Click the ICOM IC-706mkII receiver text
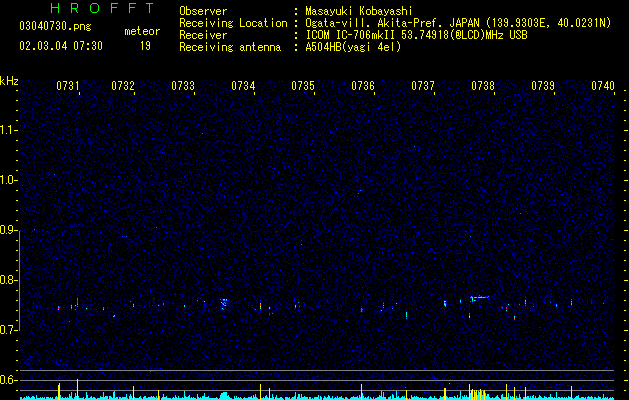Viewport: 629px width, 400px height. click(416, 35)
